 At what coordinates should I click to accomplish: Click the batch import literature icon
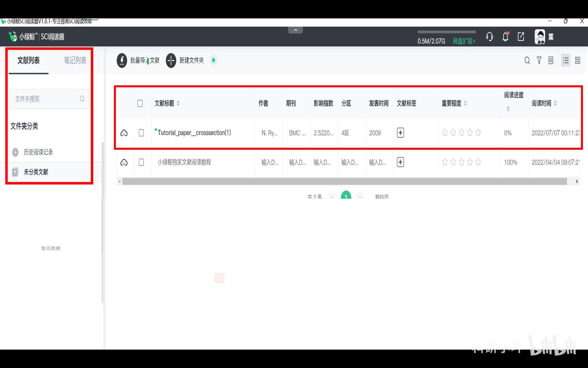(x=122, y=60)
